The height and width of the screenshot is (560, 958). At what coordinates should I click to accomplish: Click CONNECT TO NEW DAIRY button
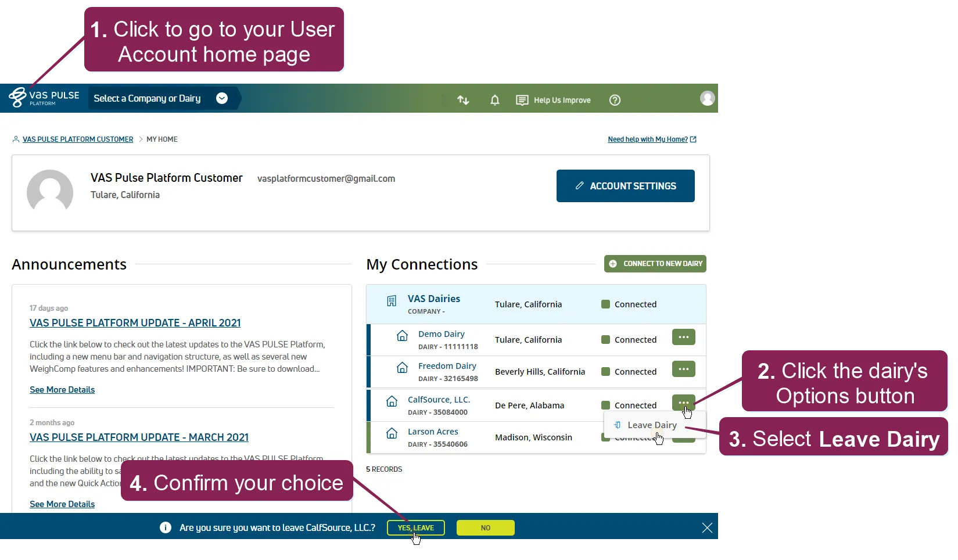click(x=655, y=264)
